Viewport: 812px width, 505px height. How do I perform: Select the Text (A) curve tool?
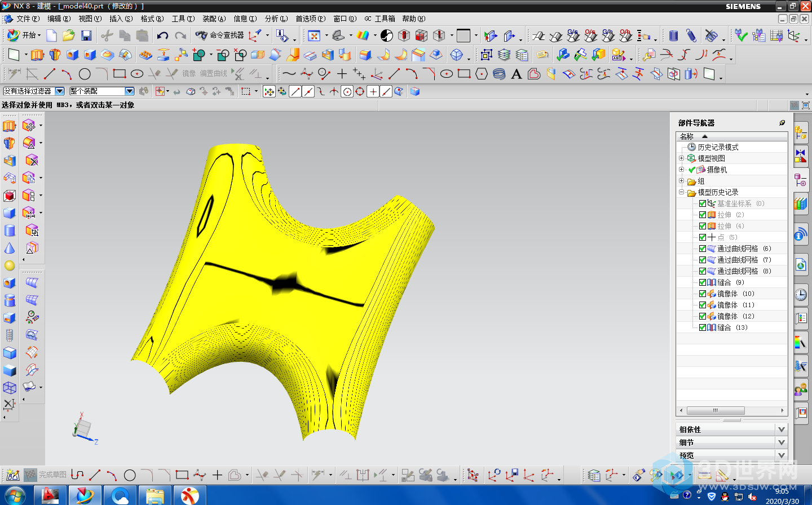pyautogui.click(x=517, y=74)
